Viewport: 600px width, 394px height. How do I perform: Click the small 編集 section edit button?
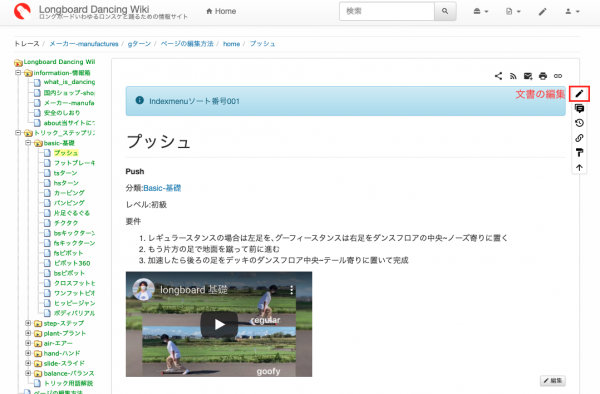[x=553, y=381]
